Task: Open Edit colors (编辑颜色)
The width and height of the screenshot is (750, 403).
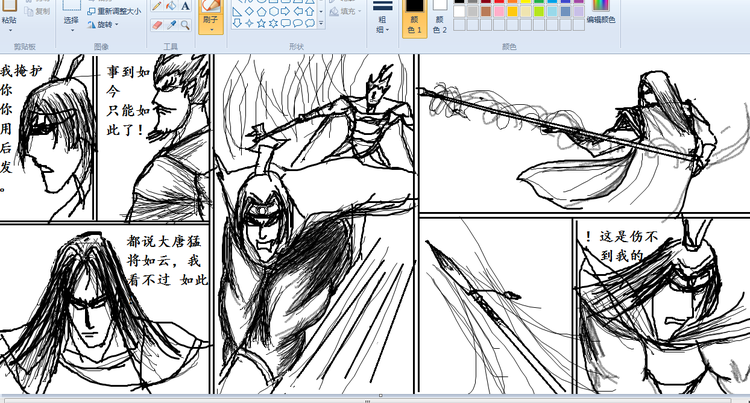Action: [x=600, y=13]
